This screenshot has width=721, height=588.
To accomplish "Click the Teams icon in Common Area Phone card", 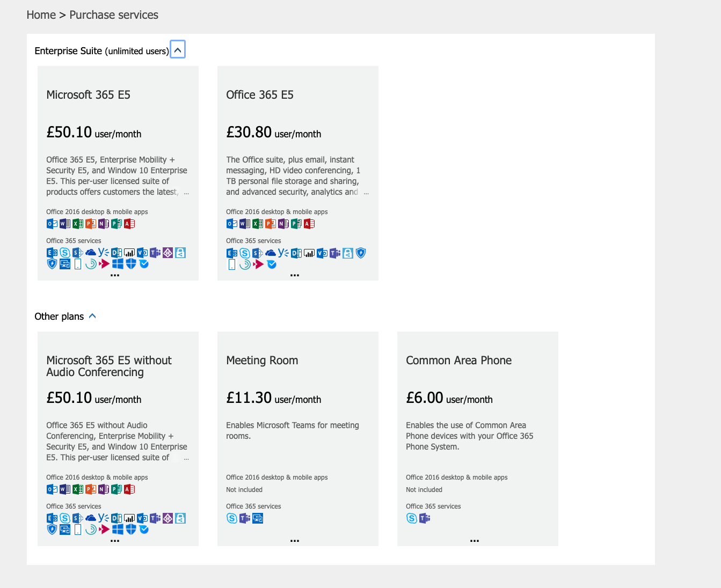I will click(425, 518).
